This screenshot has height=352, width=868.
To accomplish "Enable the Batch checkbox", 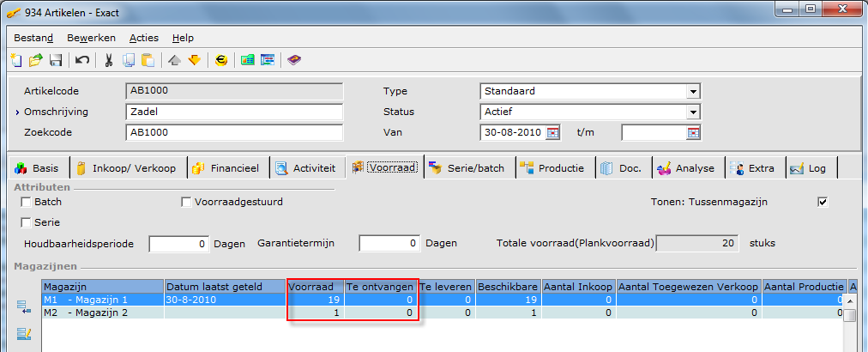I will pyautogui.click(x=26, y=202).
